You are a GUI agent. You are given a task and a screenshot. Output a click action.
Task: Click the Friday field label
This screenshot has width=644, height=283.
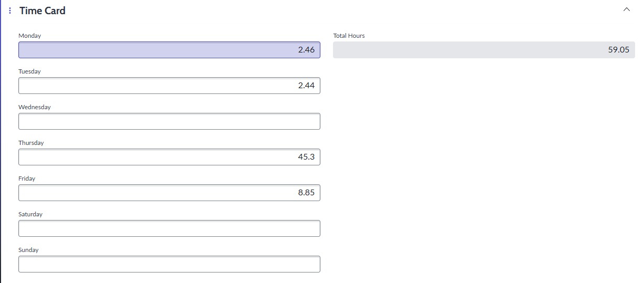(27, 179)
